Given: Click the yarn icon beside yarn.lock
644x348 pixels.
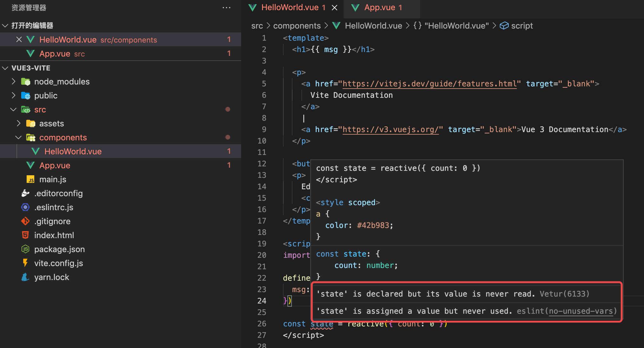Looking at the screenshot, I should [x=25, y=277].
